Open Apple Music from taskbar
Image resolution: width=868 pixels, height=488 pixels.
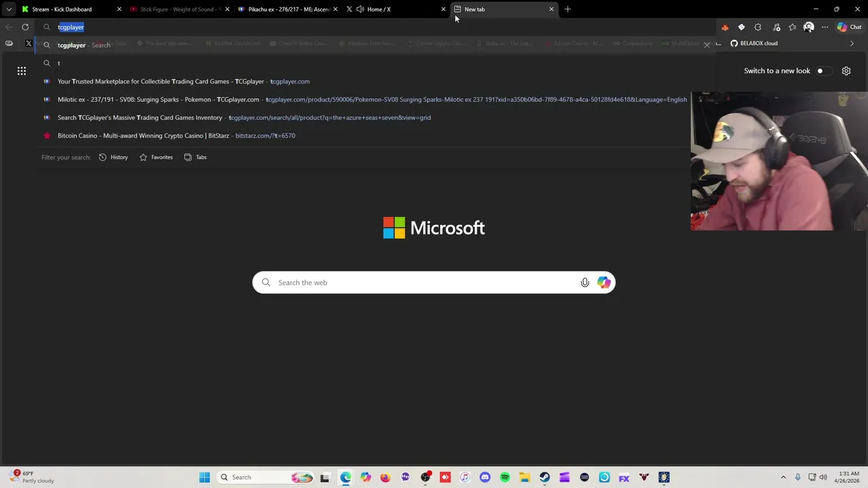click(x=465, y=477)
